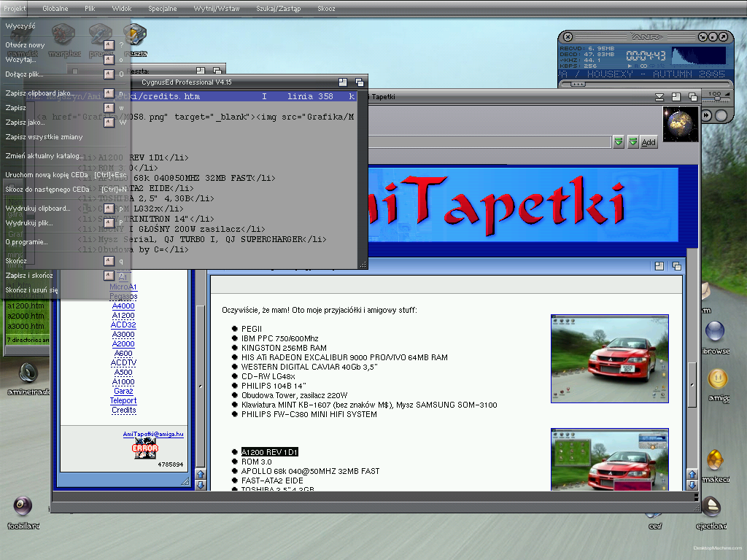Choose Zmień aktualny katalog... menu entry
The height and width of the screenshot is (560, 747).
(x=65, y=156)
